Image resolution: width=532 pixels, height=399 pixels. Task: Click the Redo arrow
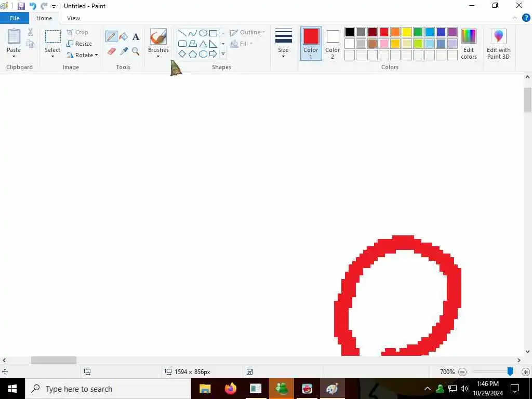click(x=44, y=6)
